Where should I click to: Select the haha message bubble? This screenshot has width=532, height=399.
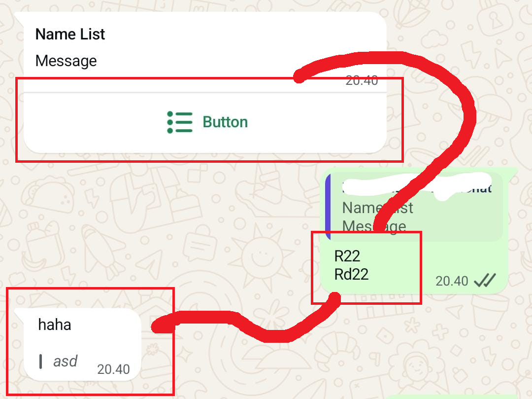(x=82, y=344)
